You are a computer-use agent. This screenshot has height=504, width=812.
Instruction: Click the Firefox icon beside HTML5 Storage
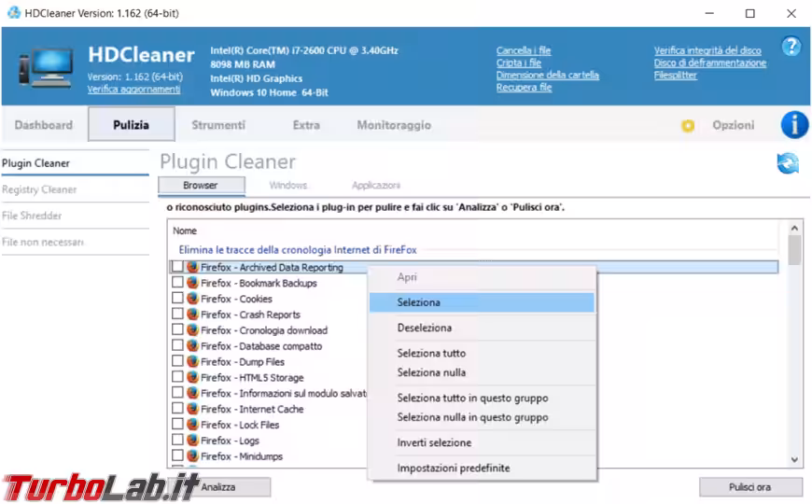tap(192, 377)
